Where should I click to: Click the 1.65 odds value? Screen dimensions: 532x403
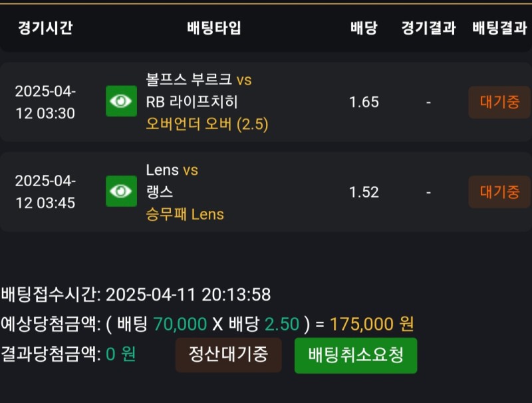[x=364, y=102]
